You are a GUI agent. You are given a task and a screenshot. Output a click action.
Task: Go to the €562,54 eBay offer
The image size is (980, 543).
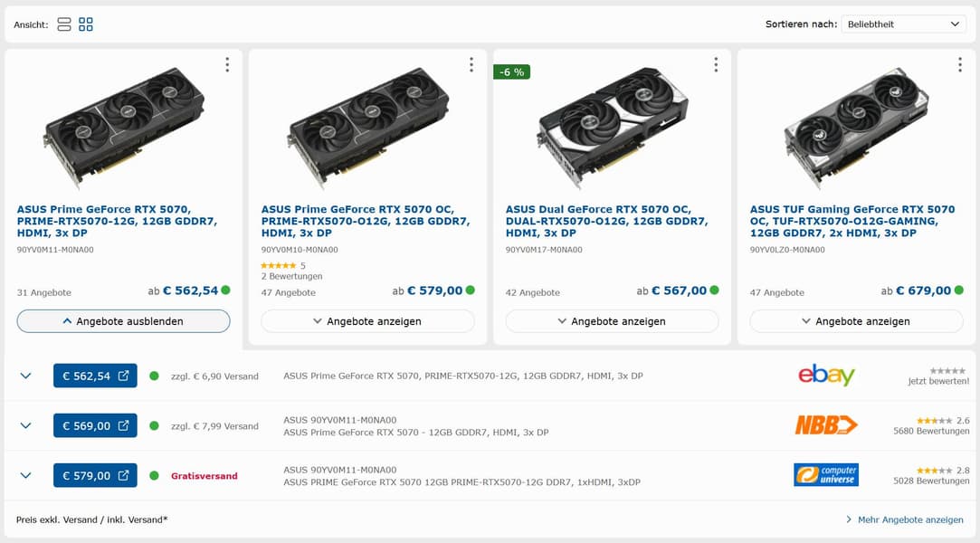coord(95,376)
